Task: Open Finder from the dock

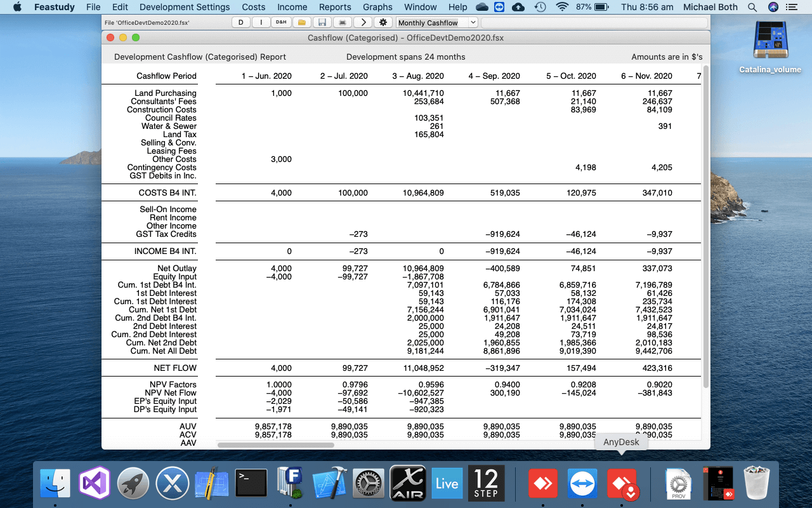Action: (x=55, y=483)
